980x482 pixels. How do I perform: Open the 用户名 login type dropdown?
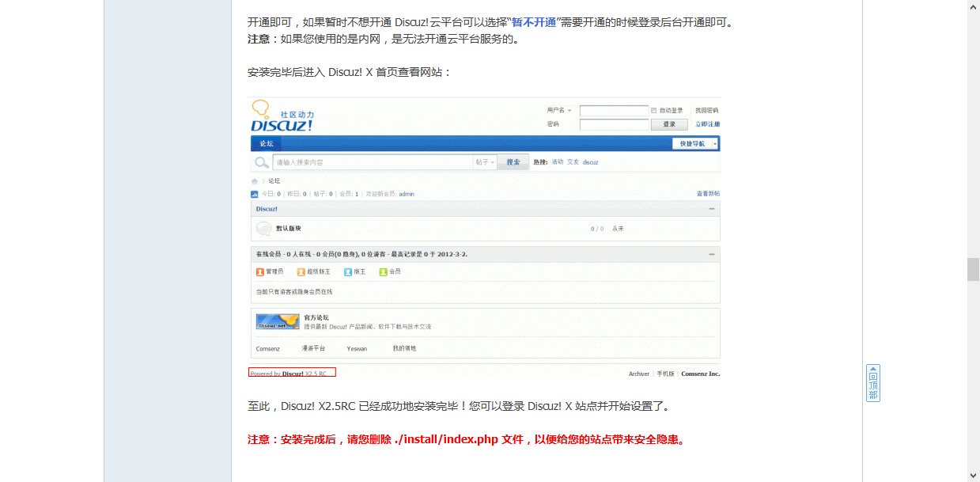559,110
